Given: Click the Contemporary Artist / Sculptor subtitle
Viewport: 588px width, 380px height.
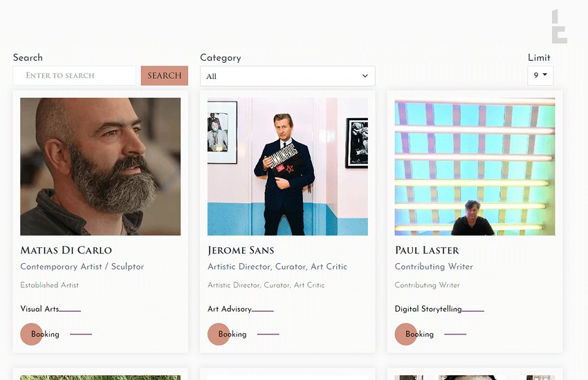Looking at the screenshot, I should [82, 267].
